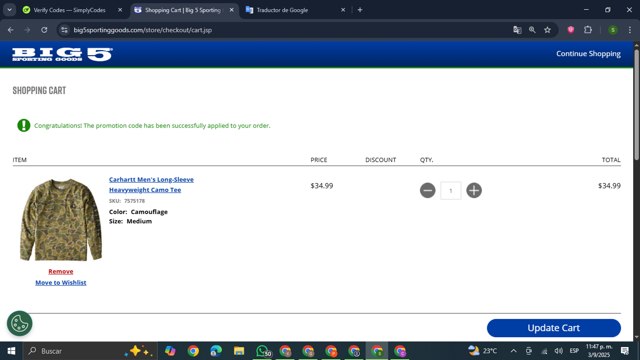
Task: Move the item to Wishlist
Action: (61, 282)
